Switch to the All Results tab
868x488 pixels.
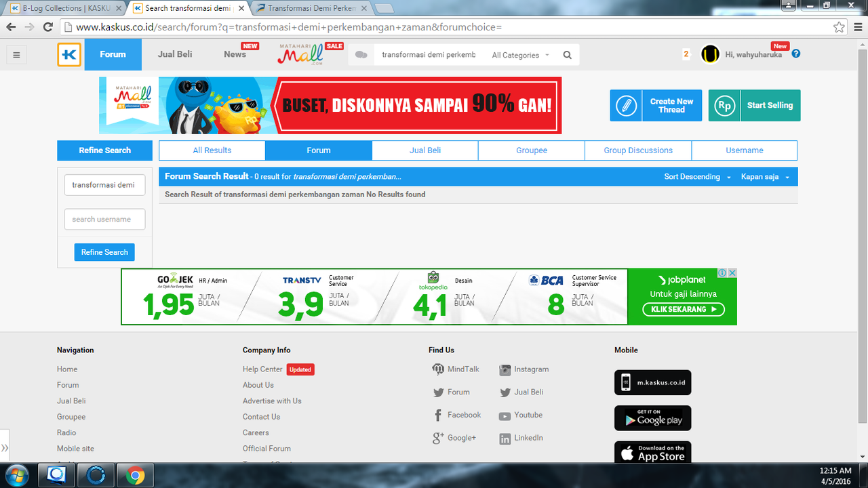(212, 150)
